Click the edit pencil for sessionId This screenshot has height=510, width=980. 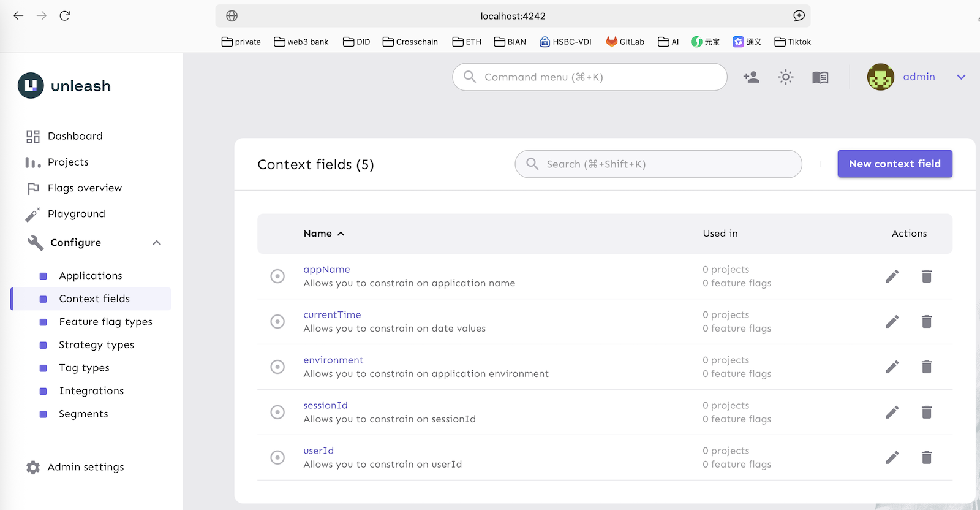coord(892,413)
